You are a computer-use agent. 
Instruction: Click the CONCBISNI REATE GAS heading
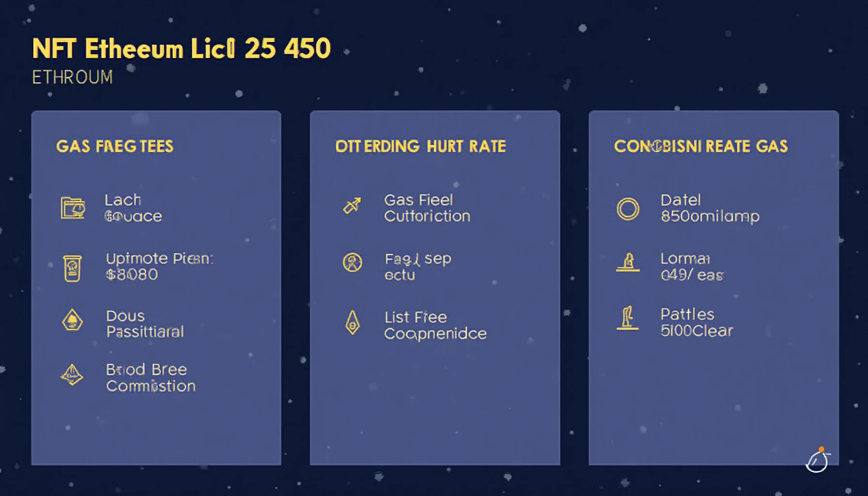[701, 146]
